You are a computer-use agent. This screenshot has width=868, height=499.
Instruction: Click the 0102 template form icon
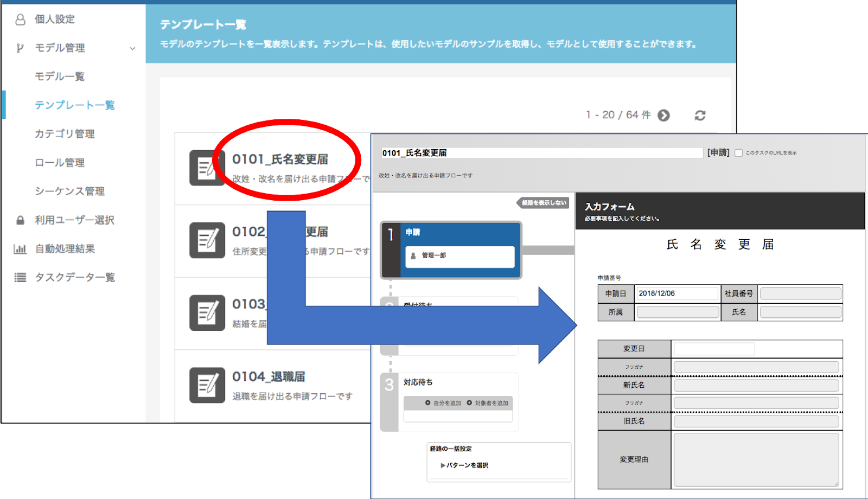pyautogui.click(x=207, y=240)
